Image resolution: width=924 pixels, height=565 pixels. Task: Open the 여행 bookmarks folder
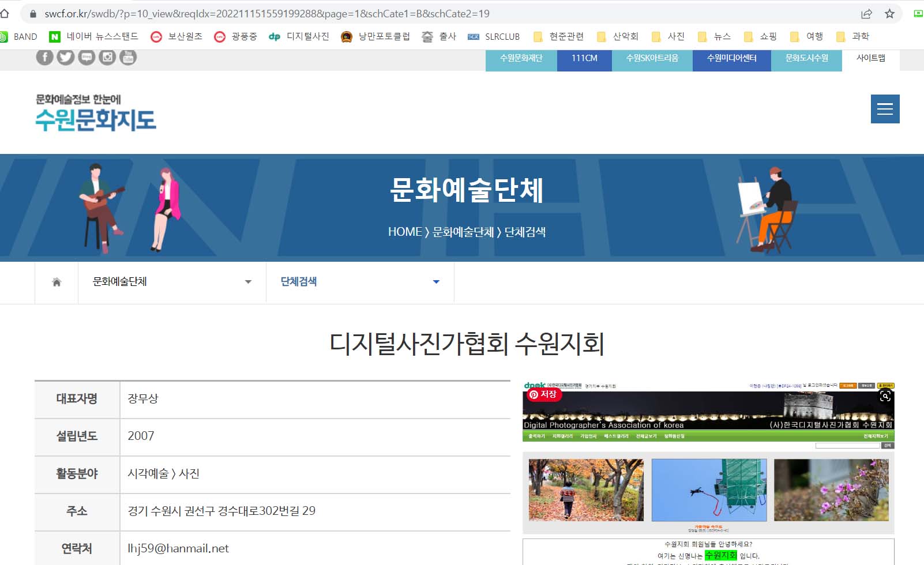point(807,36)
